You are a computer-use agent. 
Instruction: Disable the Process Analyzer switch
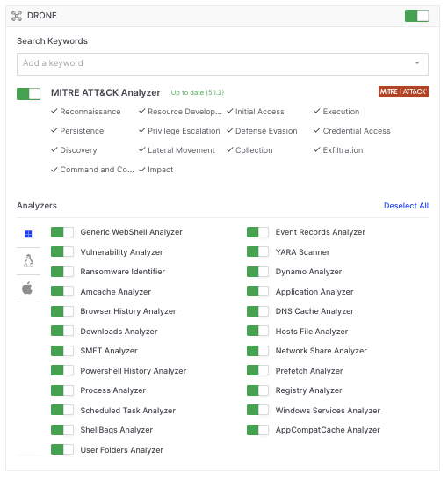[62, 390]
